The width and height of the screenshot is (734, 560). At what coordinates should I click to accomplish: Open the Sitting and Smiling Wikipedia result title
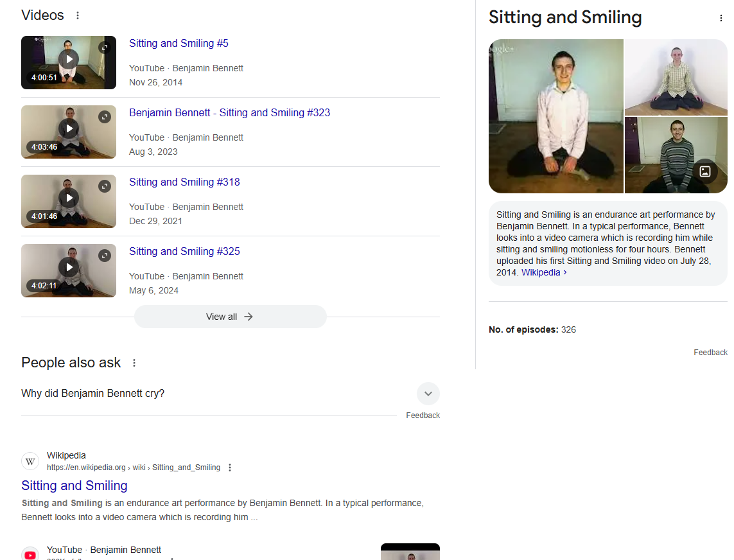(x=74, y=486)
